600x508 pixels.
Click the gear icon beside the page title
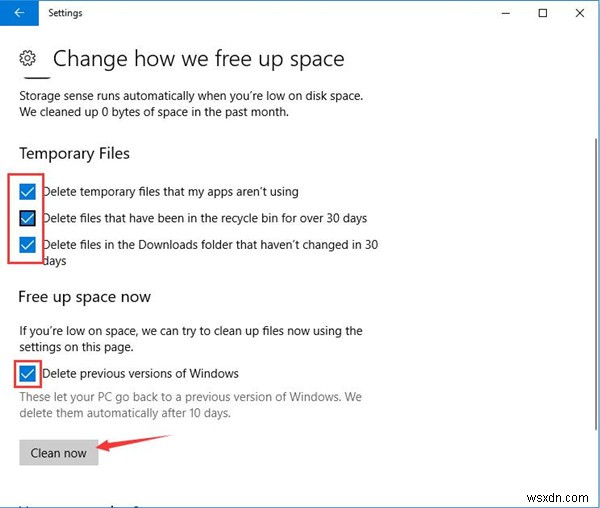click(x=28, y=58)
